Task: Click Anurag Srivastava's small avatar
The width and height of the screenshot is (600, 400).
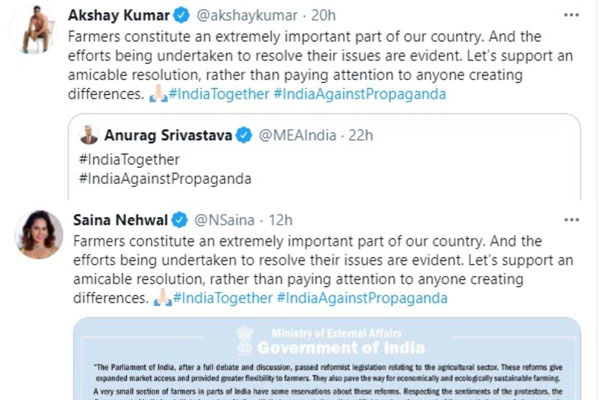Action: tap(90, 135)
